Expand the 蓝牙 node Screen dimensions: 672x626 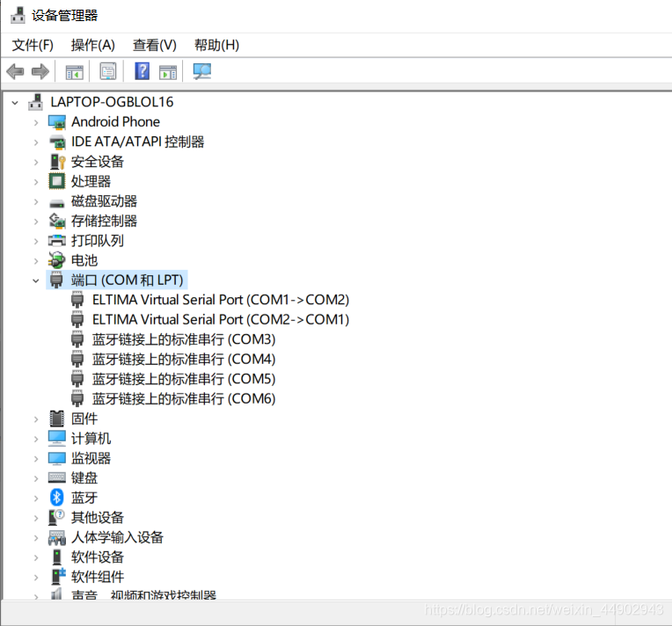tap(36, 499)
